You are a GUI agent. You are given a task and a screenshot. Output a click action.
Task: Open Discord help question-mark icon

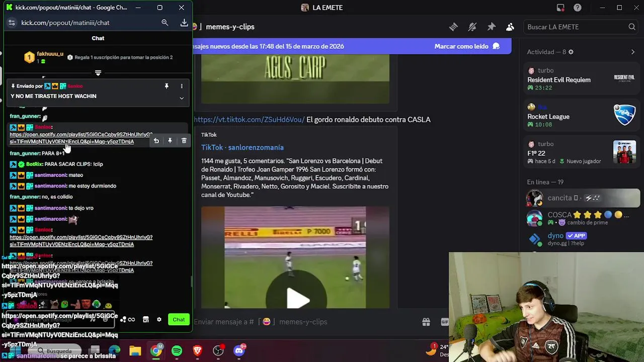click(578, 8)
